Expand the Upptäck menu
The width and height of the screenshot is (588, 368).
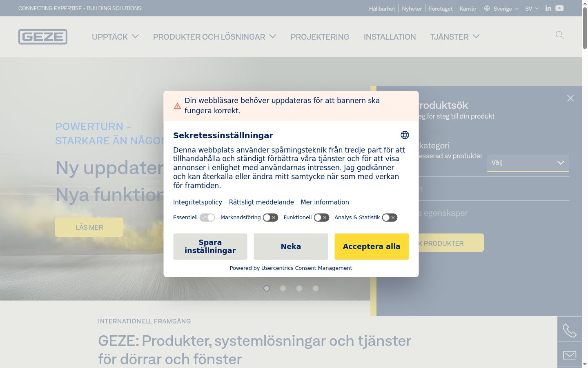click(115, 37)
